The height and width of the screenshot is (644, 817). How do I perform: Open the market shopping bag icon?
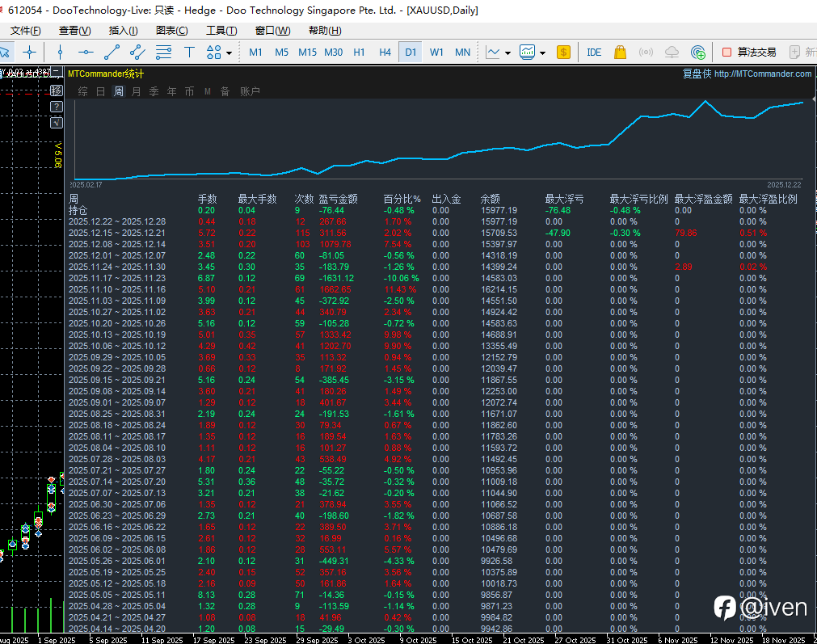[620, 53]
